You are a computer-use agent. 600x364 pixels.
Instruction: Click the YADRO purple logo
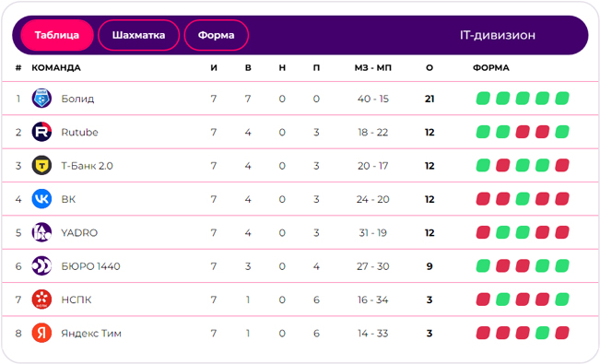click(41, 232)
